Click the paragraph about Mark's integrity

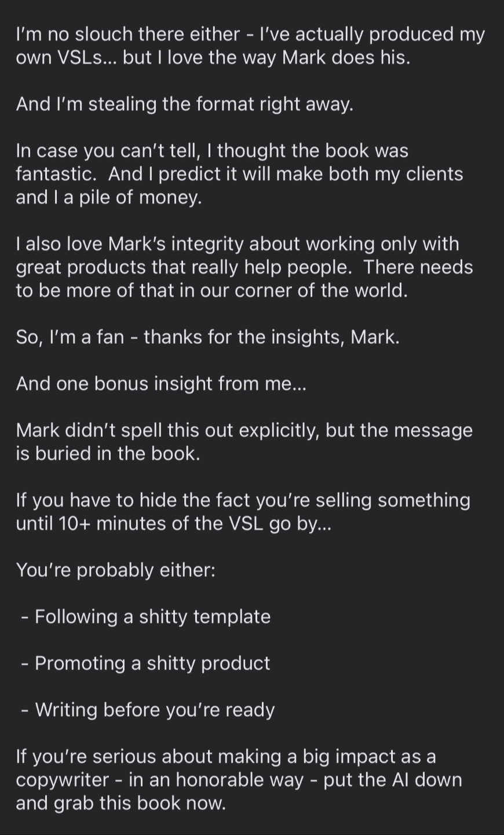click(x=244, y=267)
